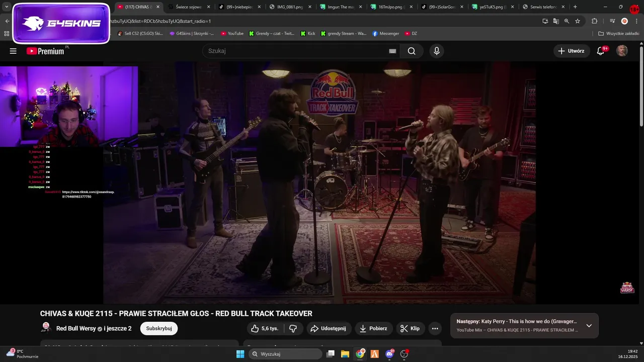Open the on-screen keyboard in search box
Viewport: 644px width, 362px height.
pyautogui.click(x=392, y=51)
